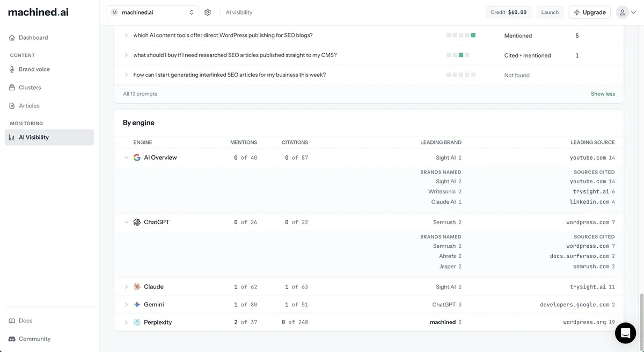Click the Google AI Overview engine logo
Viewport: 644px width, 352px height.
click(x=137, y=158)
